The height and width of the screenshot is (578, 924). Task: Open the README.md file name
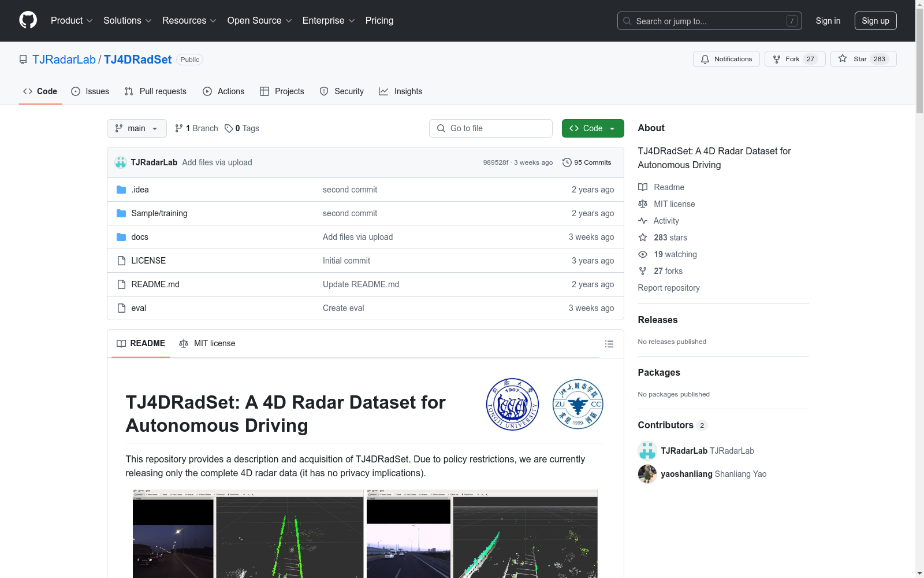coord(155,284)
